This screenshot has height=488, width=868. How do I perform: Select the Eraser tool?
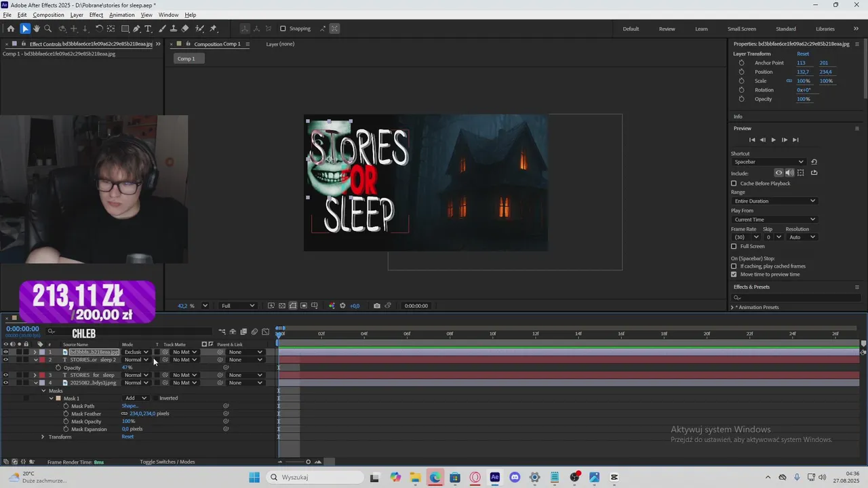[x=185, y=28]
